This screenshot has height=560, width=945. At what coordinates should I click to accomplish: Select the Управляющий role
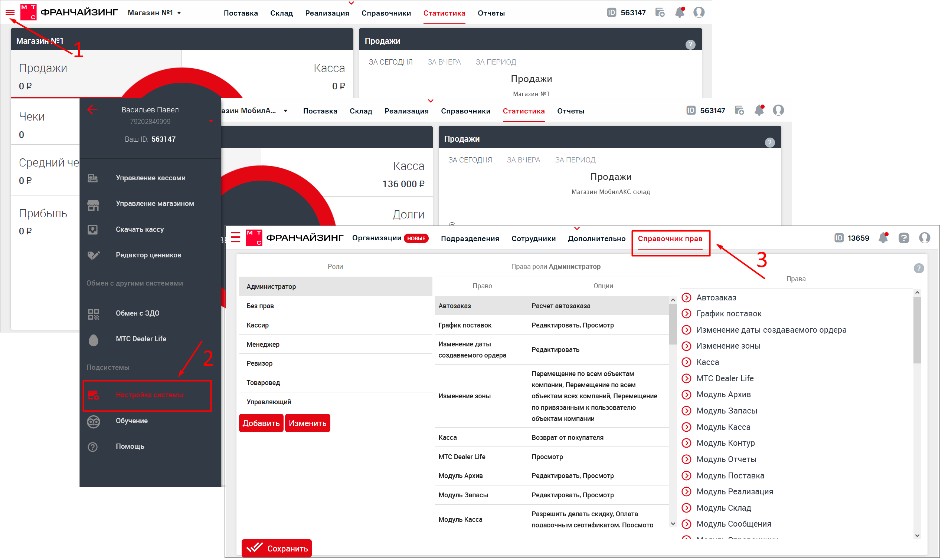[x=336, y=402]
